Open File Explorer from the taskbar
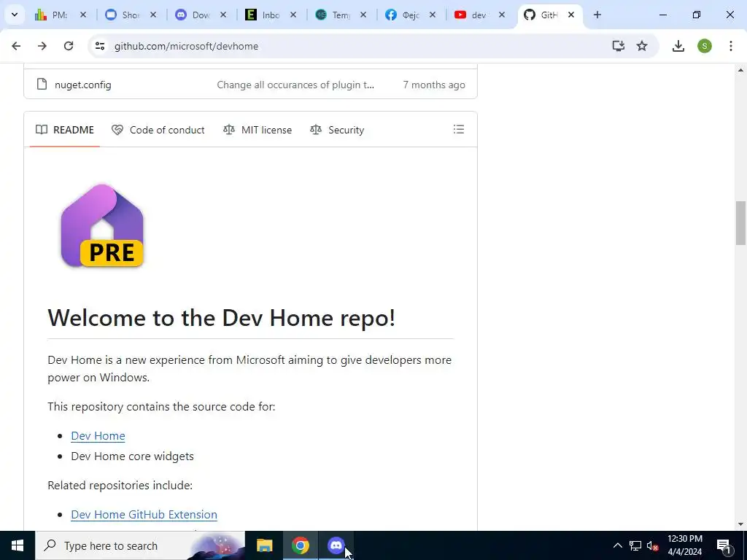The width and height of the screenshot is (747, 560). coord(264,545)
